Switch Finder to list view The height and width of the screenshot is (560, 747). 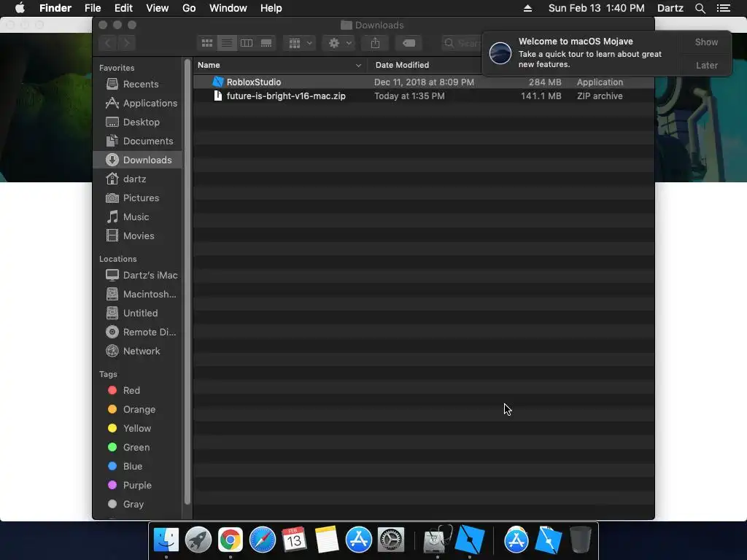pos(227,43)
